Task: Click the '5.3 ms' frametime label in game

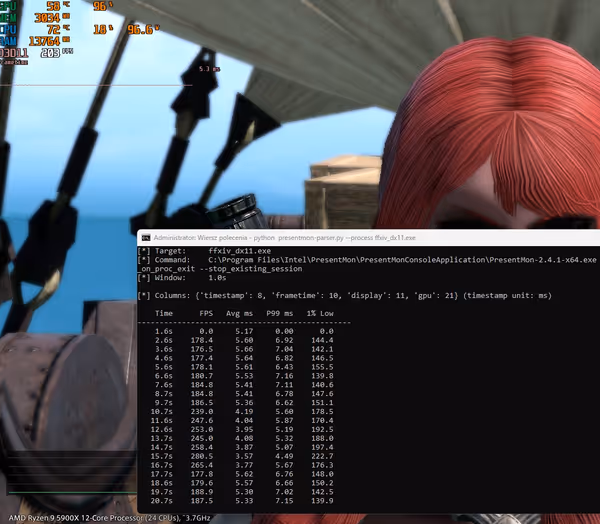Action: (x=209, y=69)
